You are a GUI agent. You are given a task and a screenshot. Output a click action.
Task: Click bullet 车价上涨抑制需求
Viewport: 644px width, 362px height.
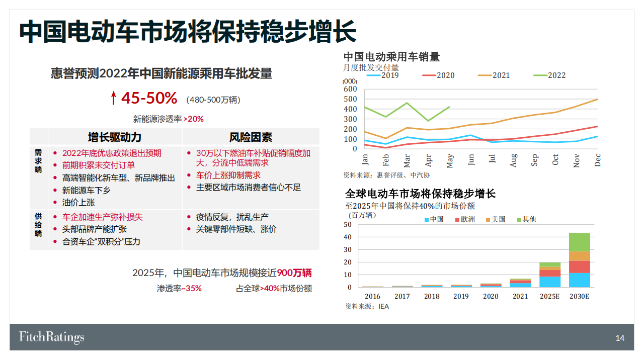(x=228, y=175)
